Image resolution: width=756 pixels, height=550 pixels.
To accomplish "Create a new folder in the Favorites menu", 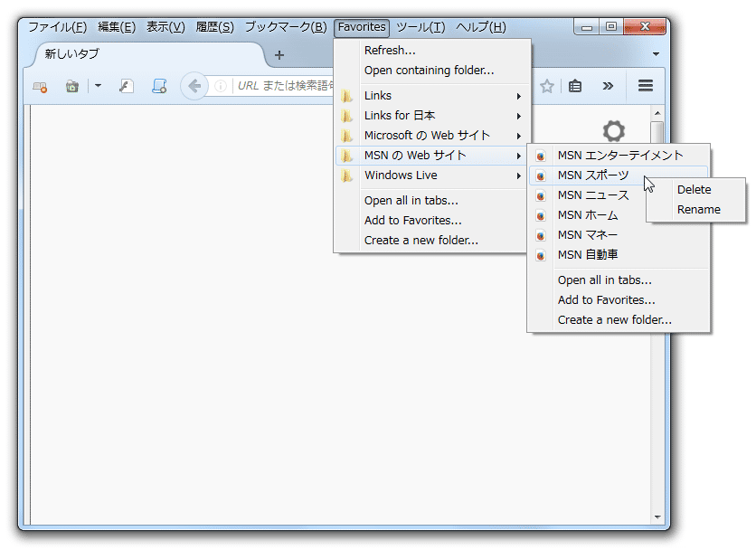I will (432, 241).
